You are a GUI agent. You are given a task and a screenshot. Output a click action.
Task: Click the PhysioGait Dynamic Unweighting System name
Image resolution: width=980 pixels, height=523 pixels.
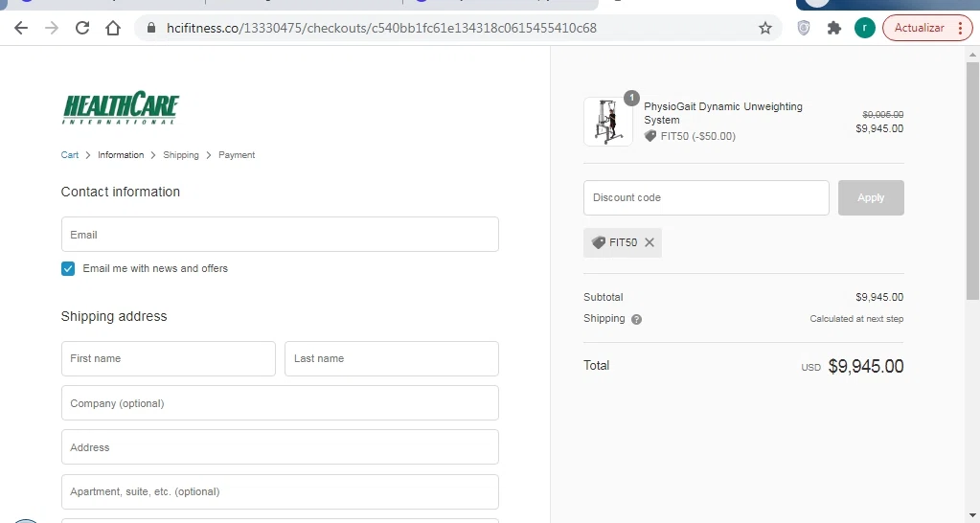[x=723, y=113]
